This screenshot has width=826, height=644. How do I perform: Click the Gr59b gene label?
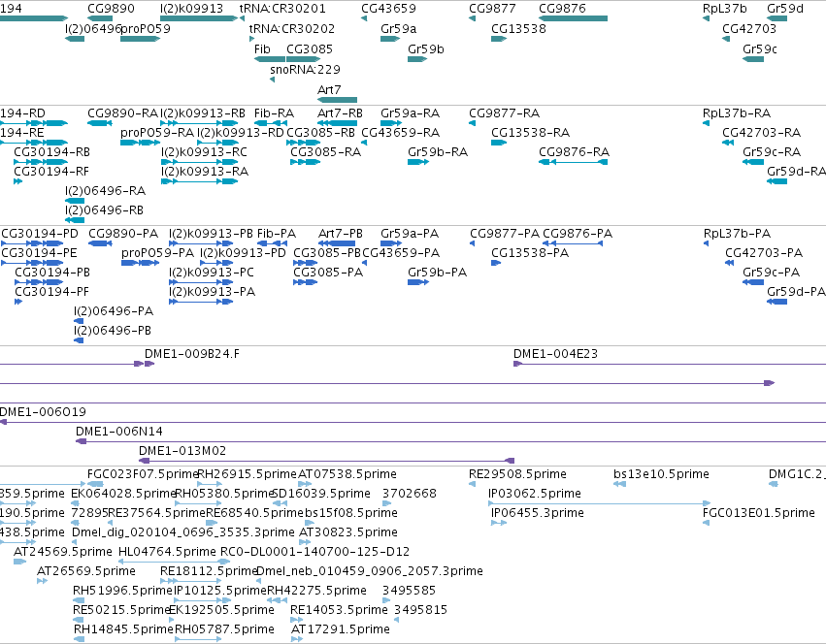[x=426, y=48]
